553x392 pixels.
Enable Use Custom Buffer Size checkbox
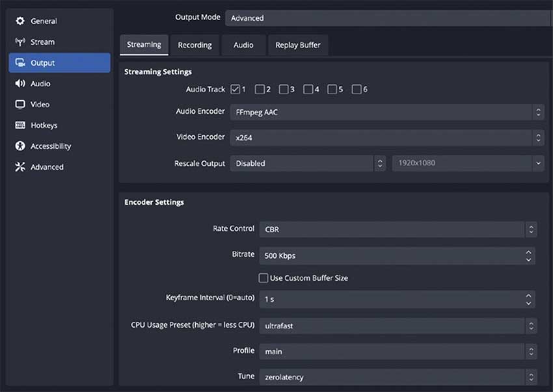click(263, 278)
